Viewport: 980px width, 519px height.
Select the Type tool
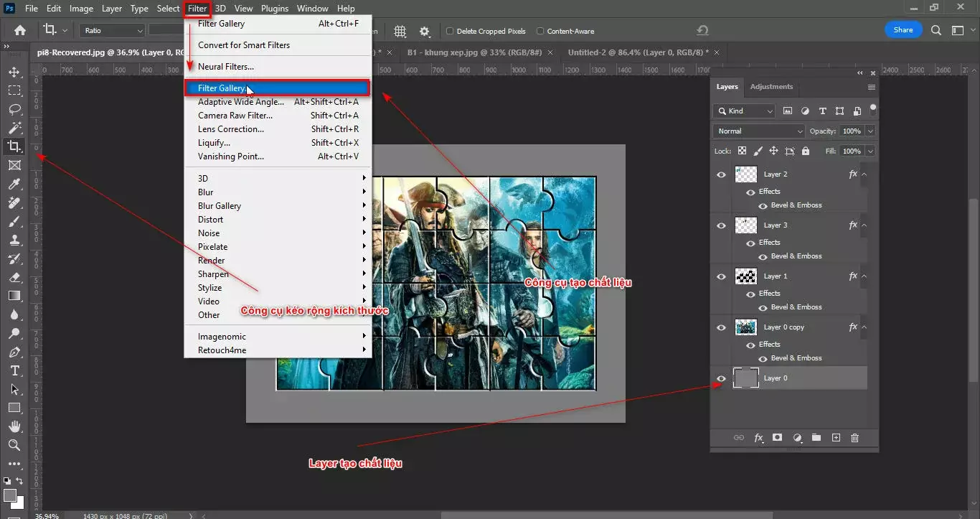pyautogui.click(x=14, y=371)
